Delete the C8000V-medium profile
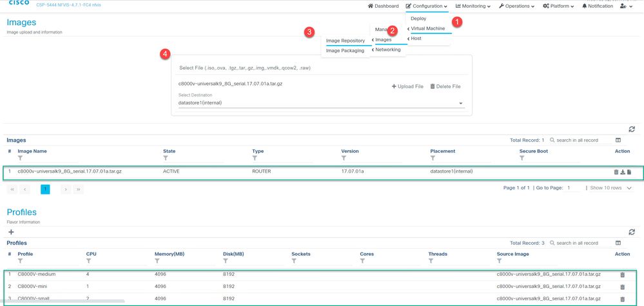This screenshot has height=306, width=644. coord(622,275)
